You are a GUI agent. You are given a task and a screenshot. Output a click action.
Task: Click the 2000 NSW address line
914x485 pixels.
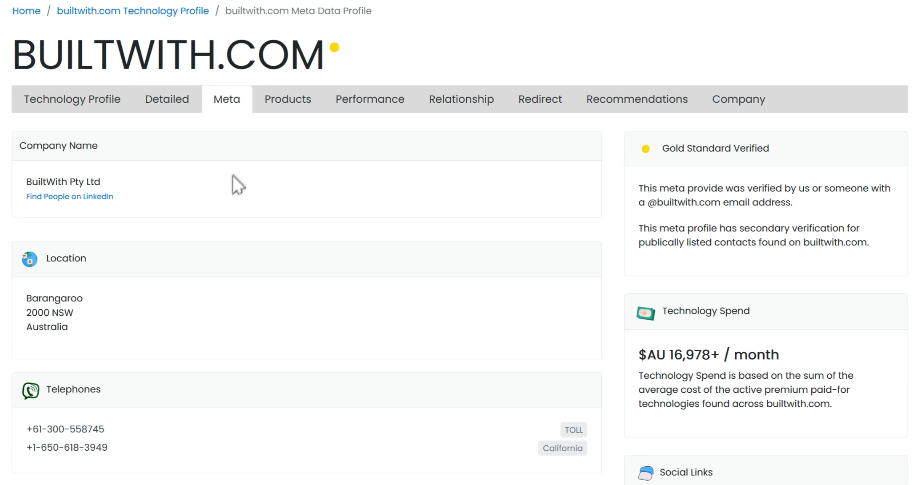pyautogui.click(x=50, y=312)
